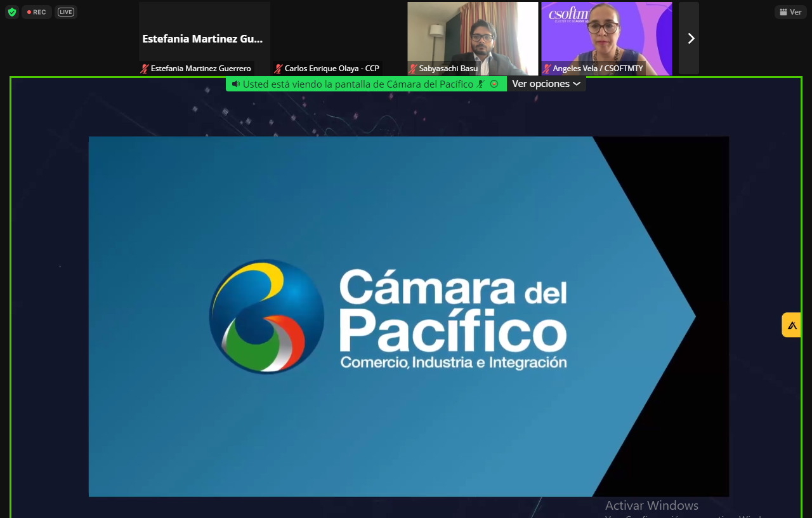This screenshot has width=812, height=518.
Task: Open the yellow side panel tab
Action: tap(792, 325)
